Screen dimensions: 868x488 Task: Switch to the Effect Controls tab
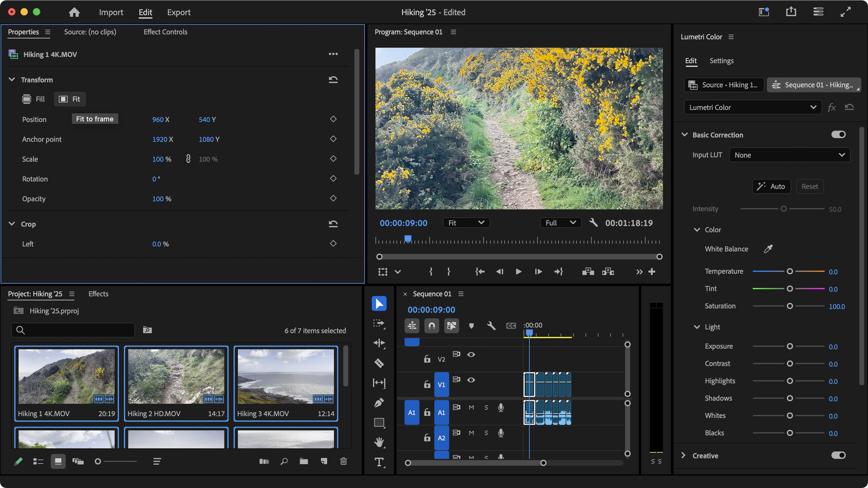(165, 32)
